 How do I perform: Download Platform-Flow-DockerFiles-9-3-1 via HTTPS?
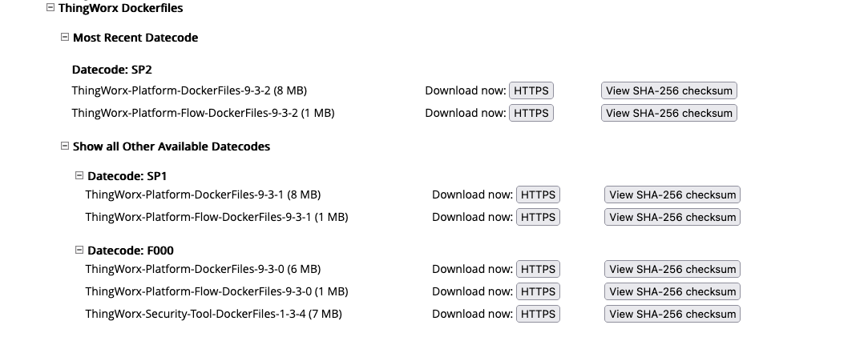(x=538, y=217)
